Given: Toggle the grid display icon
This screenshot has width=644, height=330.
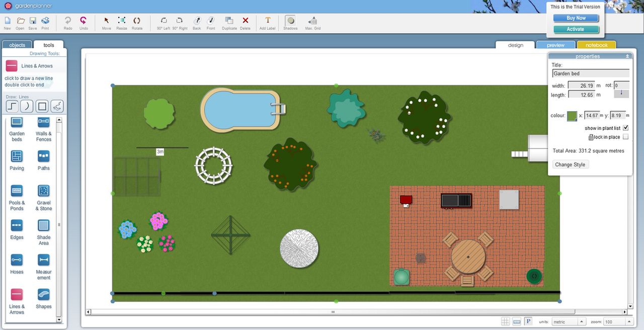Looking at the screenshot, I should 505,321.
